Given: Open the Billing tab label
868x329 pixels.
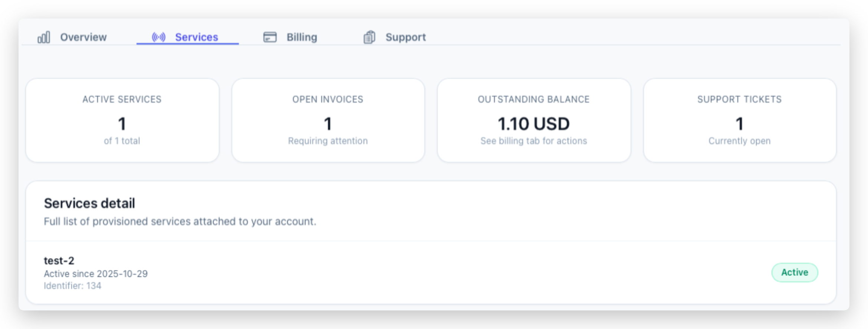Looking at the screenshot, I should click(x=302, y=37).
